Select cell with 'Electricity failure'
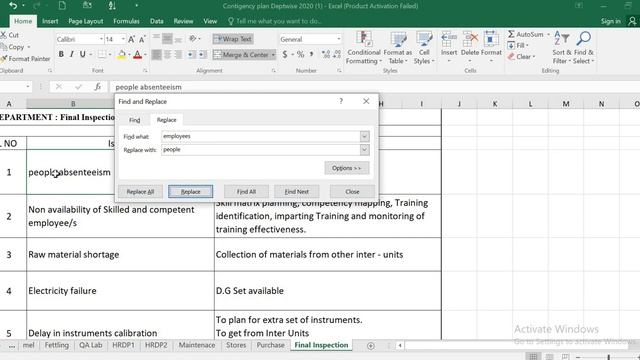The width and height of the screenshot is (640, 360). coord(120,291)
